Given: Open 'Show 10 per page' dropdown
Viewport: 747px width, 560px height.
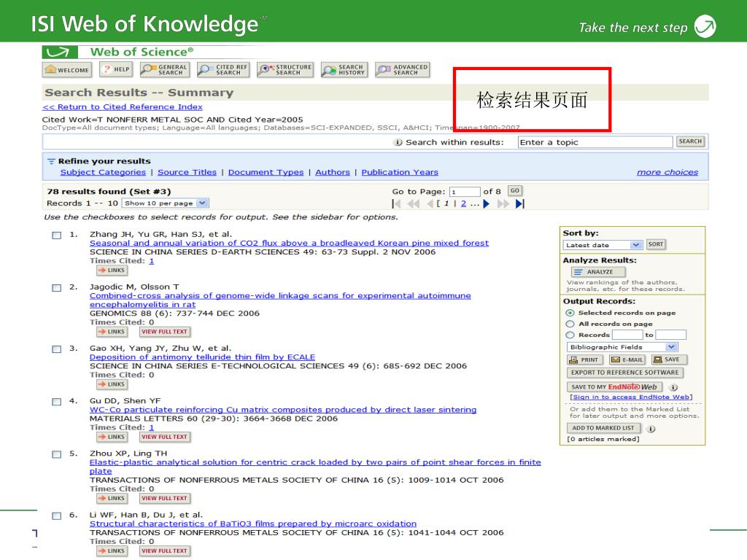Looking at the screenshot, I should coord(165,203).
